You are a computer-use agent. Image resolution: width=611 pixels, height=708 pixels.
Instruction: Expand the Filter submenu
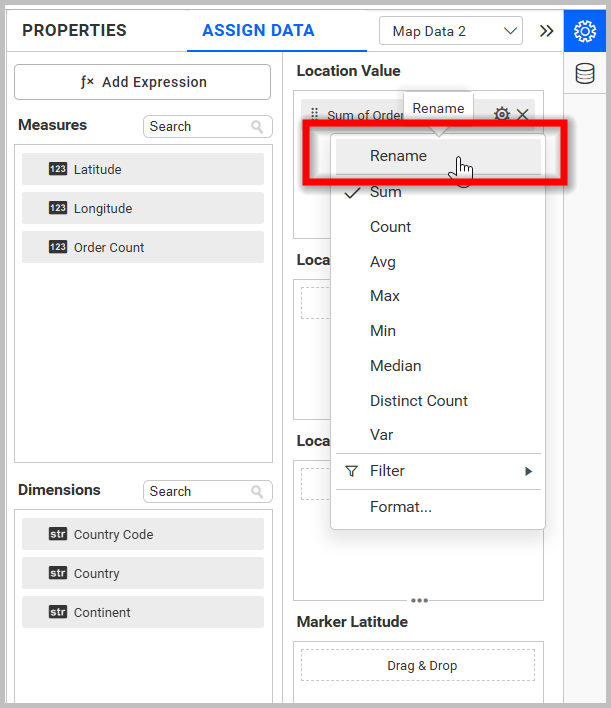coord(438,471)
